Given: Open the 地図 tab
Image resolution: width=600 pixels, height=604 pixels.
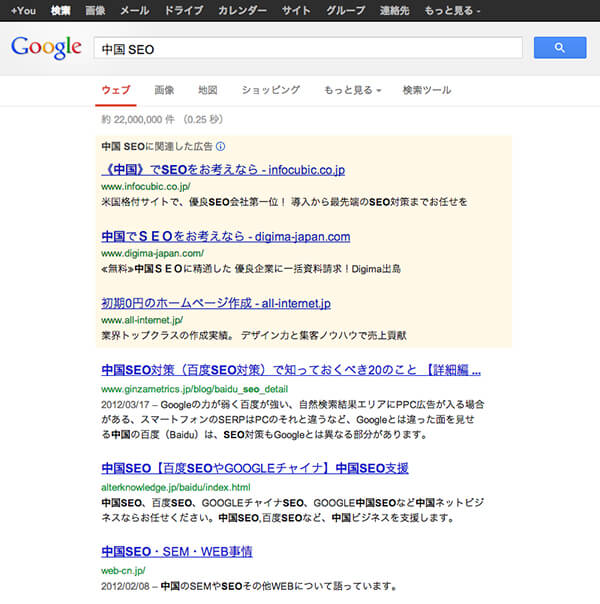Looking at the screenshot, I should [x=208, y=90].
